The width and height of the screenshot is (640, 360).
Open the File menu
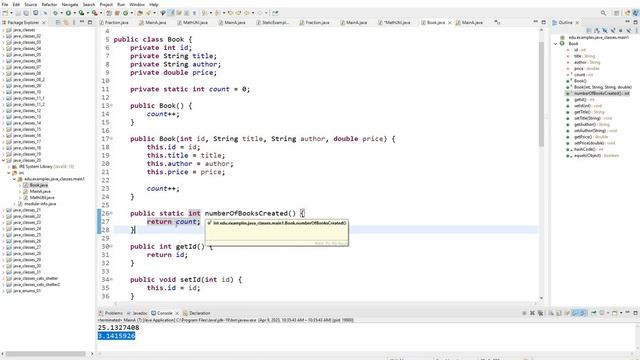coord(5,4)
